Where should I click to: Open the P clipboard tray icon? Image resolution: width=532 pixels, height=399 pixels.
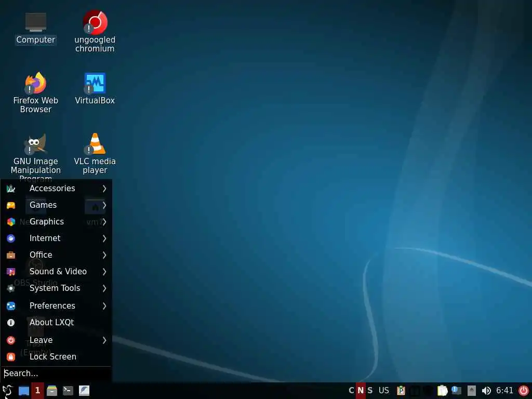point(401,391)
